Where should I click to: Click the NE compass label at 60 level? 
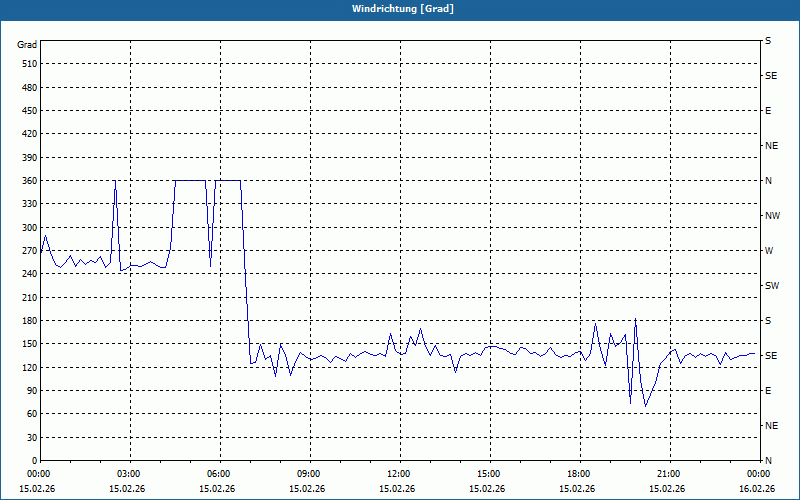tap(771, 426)
